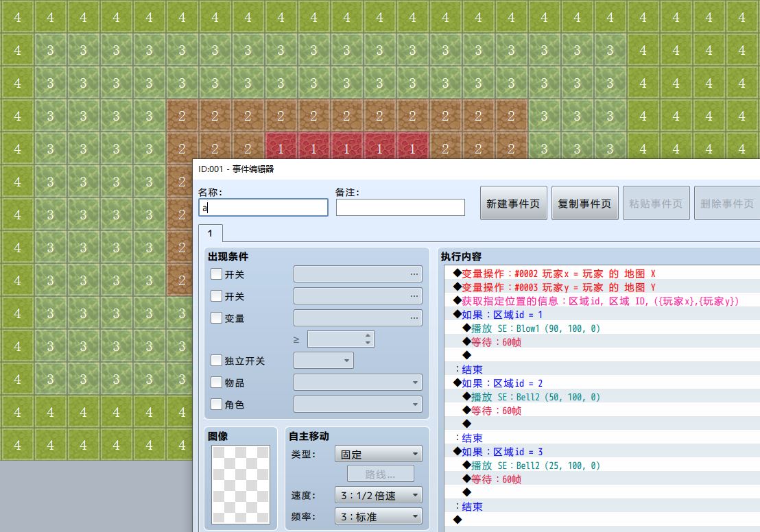
Task: Open the 频率 dropdown showing 3: 标准
Action: click(378, 516)
